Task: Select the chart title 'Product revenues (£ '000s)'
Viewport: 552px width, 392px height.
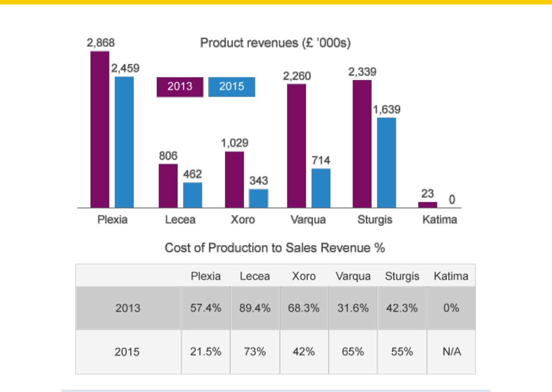Action: [275, 43]
